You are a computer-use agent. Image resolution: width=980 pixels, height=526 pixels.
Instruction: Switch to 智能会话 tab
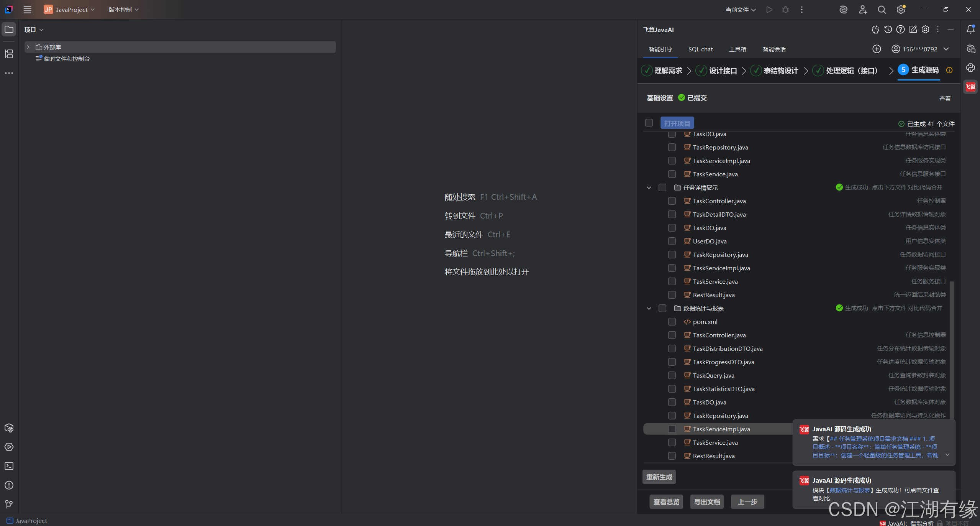(x=774, y=49)
